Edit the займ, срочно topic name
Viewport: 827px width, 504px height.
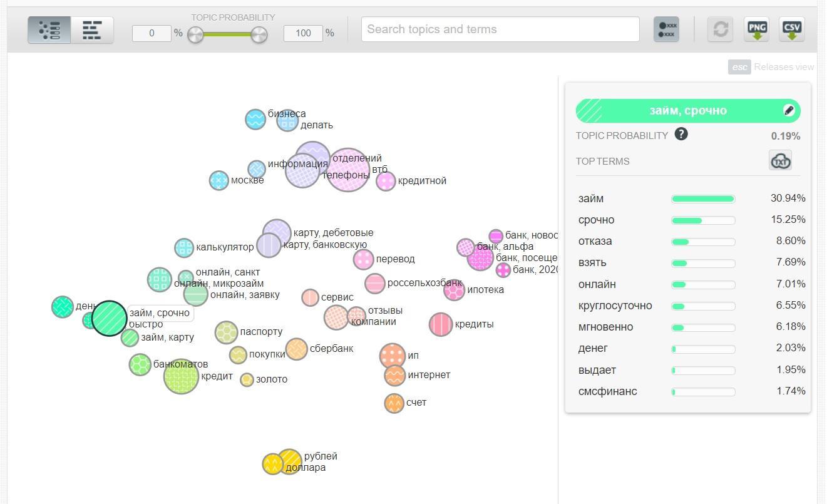(x=789, y=111)
